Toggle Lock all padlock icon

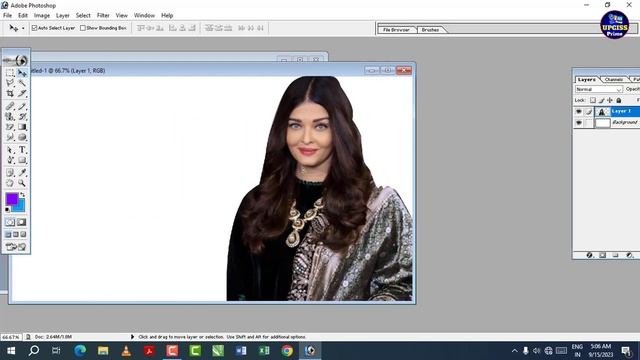click(619, 100)
